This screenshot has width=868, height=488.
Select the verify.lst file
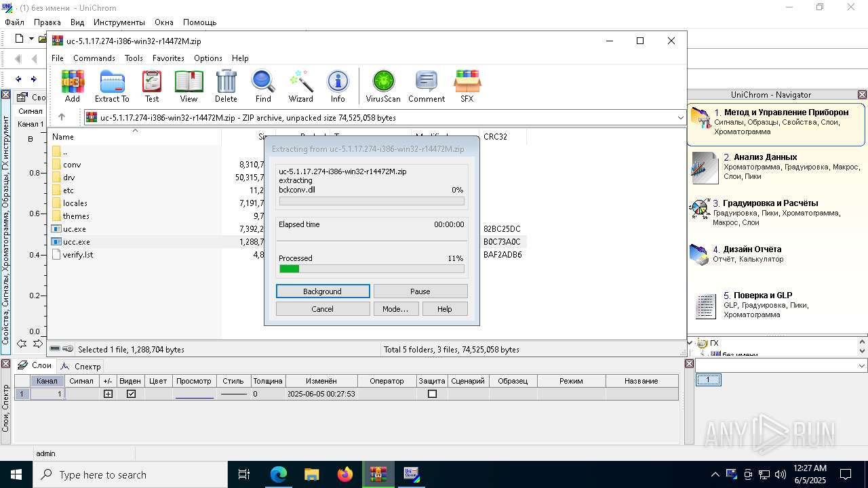78,255
